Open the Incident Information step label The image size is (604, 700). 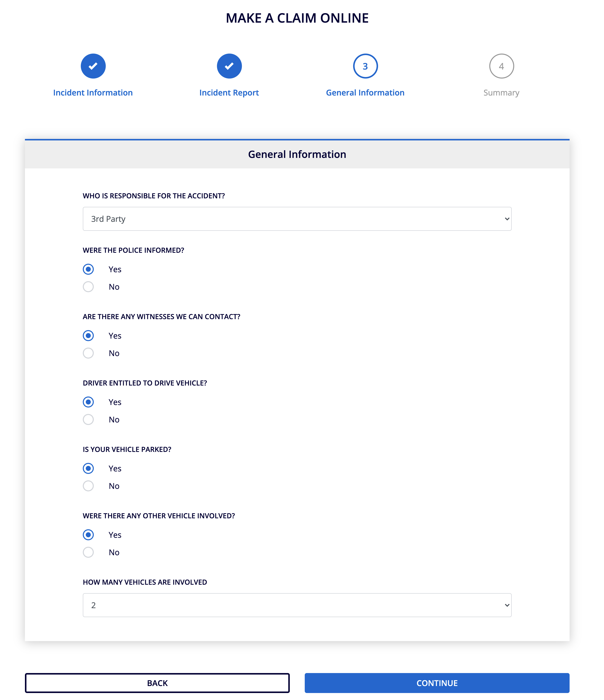93,93
